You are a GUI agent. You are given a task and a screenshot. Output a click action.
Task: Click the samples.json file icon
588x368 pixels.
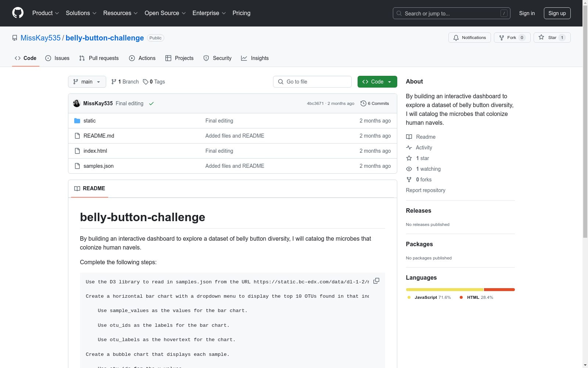click(x=77, y=166)
